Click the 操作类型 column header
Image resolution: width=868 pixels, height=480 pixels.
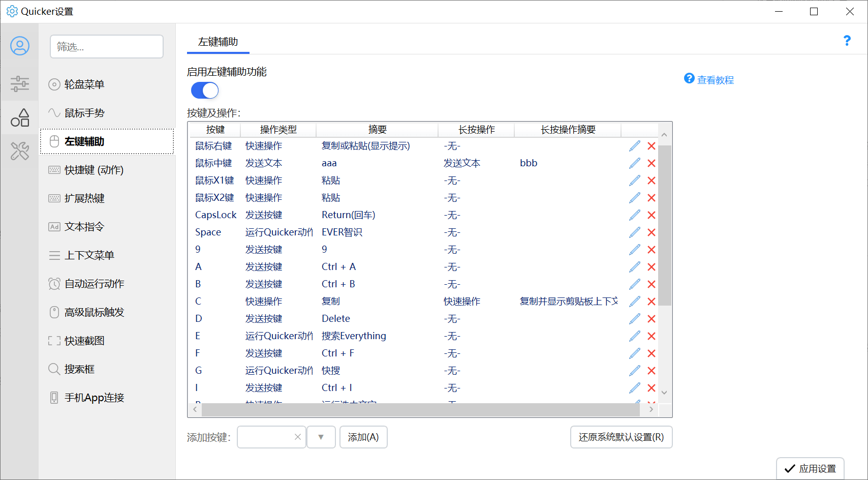(278, 130)
